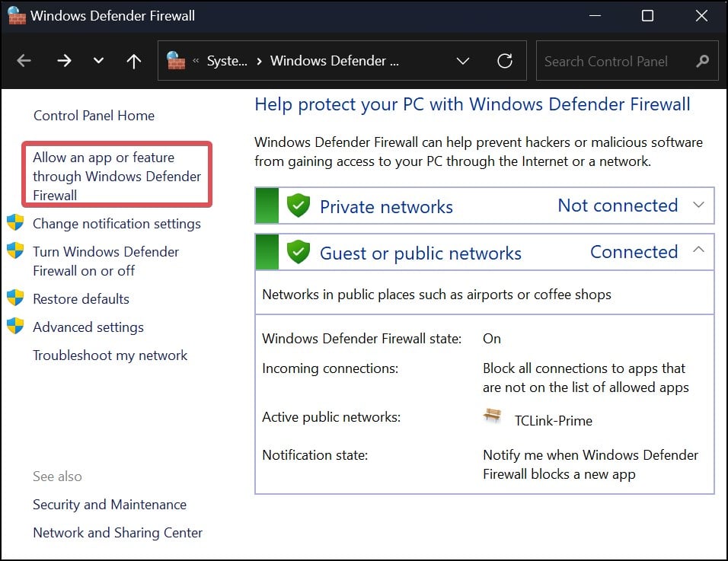Screen dimensions: 728x561
Task: Click the 'Not connected' status text
Action: point(618,206)
